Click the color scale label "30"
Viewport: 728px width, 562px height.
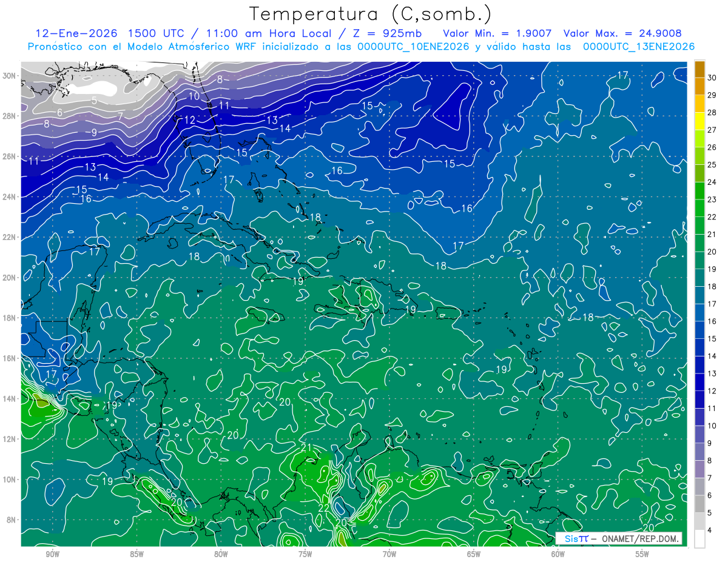tap(712, 78)
